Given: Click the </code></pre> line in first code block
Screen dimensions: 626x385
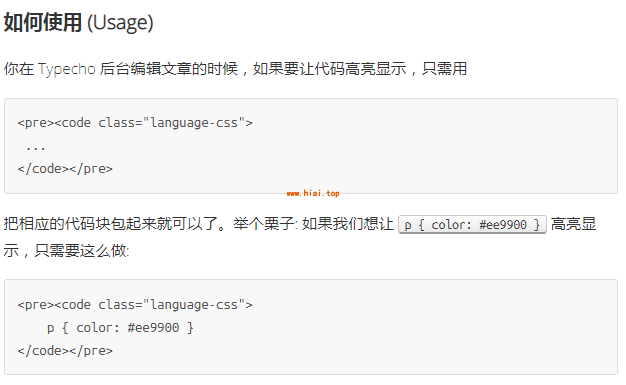Looking at the screenshot, I should [65, 169].
